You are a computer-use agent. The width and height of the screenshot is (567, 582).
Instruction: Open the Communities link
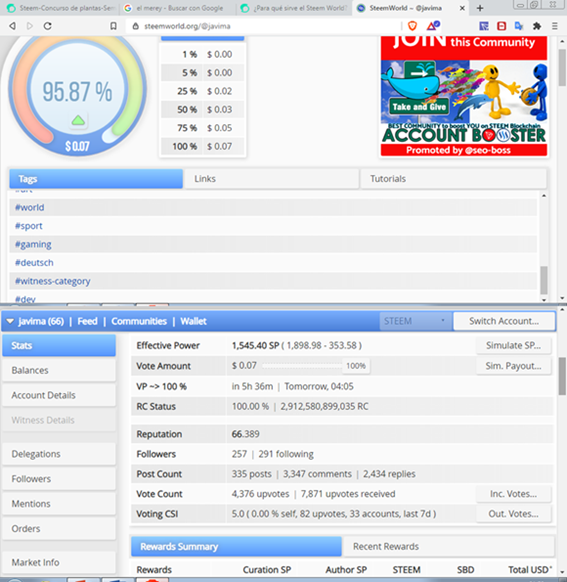coord(139,321)
